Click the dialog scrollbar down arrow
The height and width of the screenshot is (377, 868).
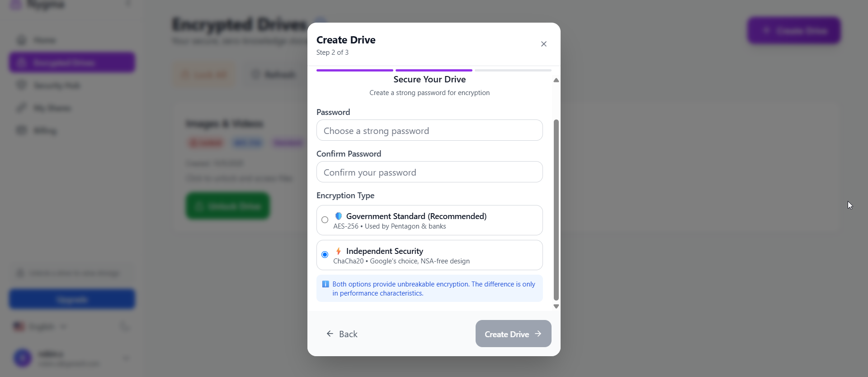(556, 306)
